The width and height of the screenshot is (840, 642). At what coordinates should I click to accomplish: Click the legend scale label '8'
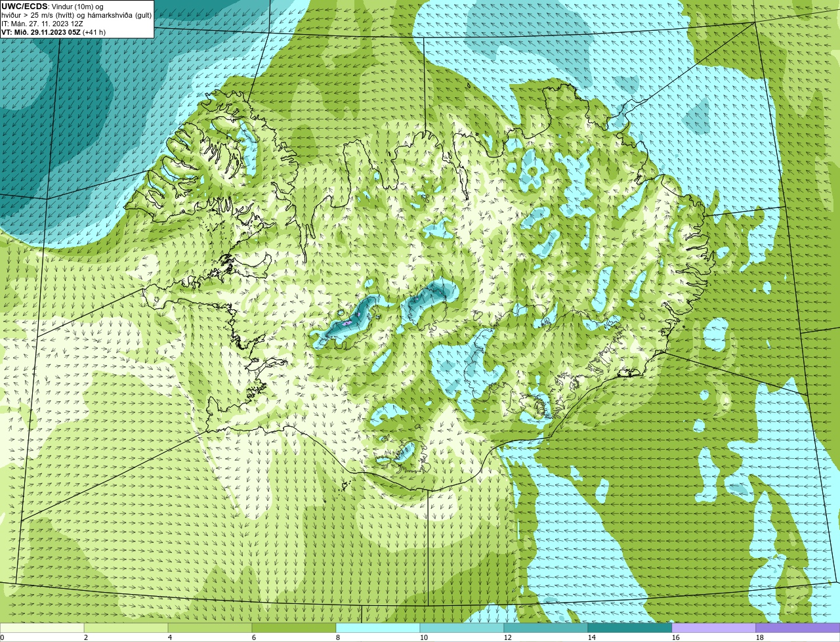point(338,637)
